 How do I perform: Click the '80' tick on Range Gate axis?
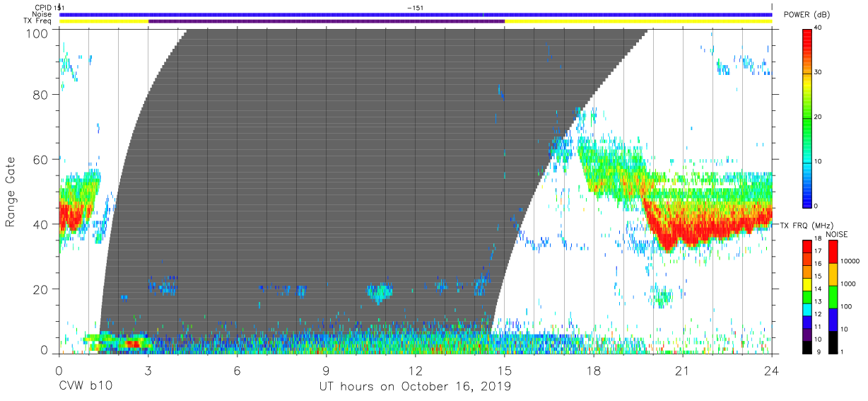[x=40, y=95]
